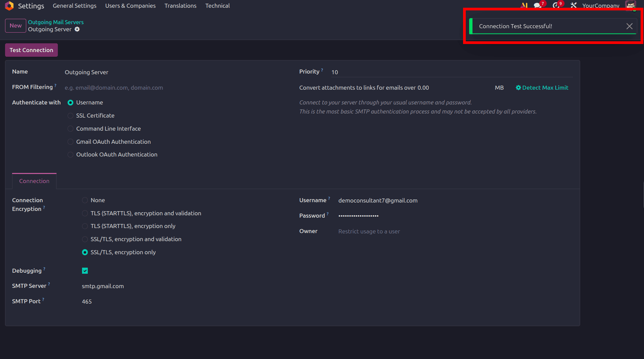644x359 pixels.
Task: Open the Translations menu
Action: [x=181, y=6]
